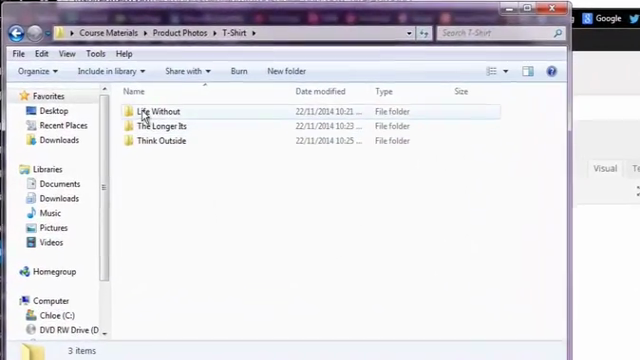Sort by the Type column header
The height and width of the screenshot is (360, 640).
tap(384, 91)
